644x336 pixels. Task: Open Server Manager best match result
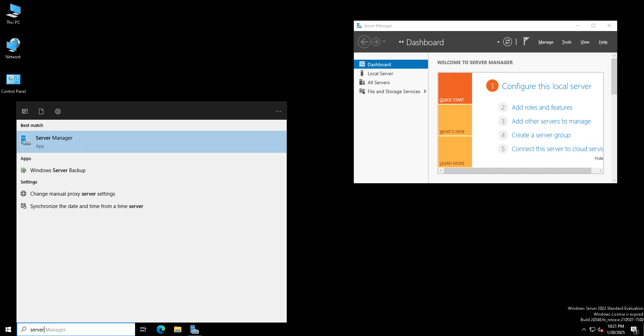pyautogui.click(x=152, y=142)
